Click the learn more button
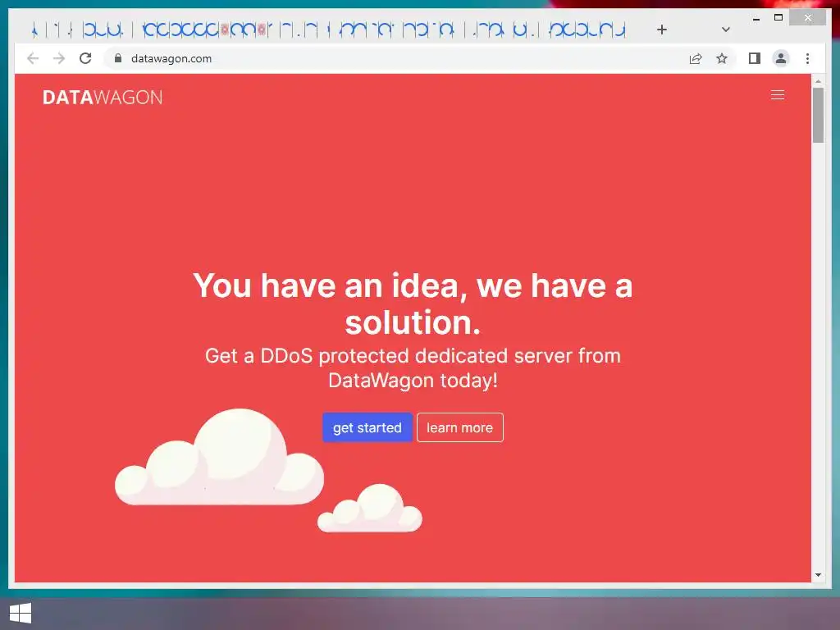 point(459,427)
